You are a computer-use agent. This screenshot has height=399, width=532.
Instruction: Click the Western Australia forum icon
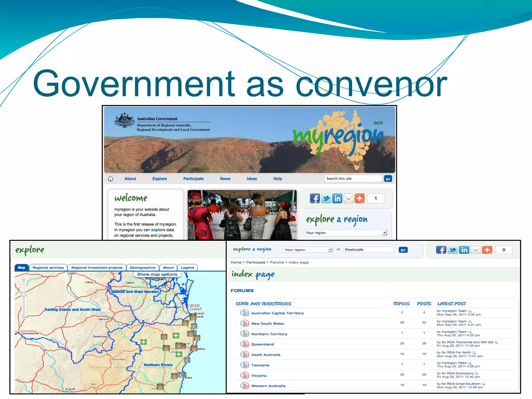[244, 385]
